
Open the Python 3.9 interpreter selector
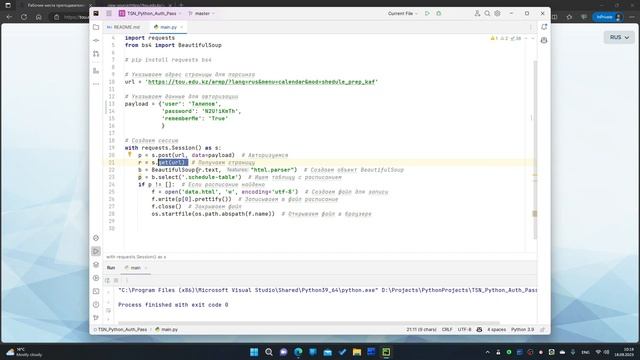tap(522, 329)
